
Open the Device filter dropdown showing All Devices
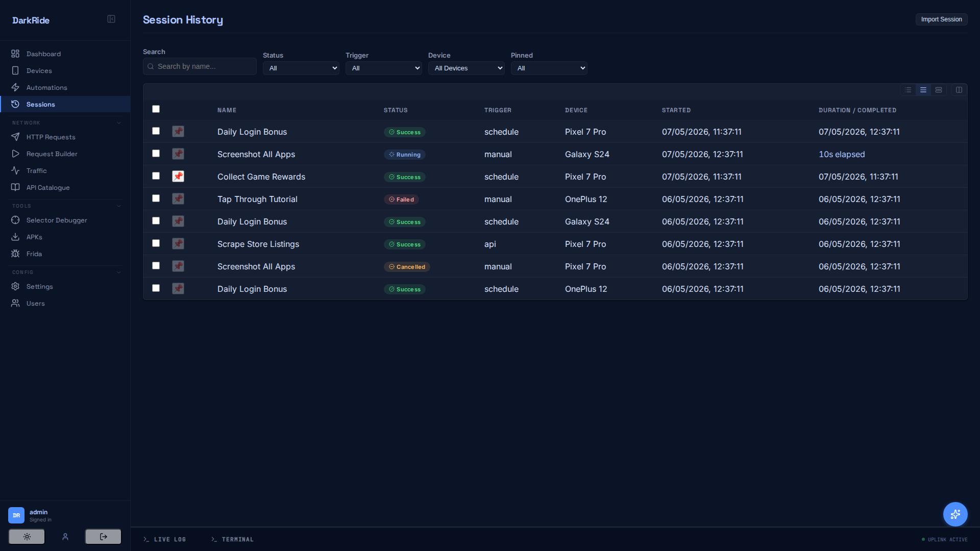pyautogui.click(x=467, y=68)
